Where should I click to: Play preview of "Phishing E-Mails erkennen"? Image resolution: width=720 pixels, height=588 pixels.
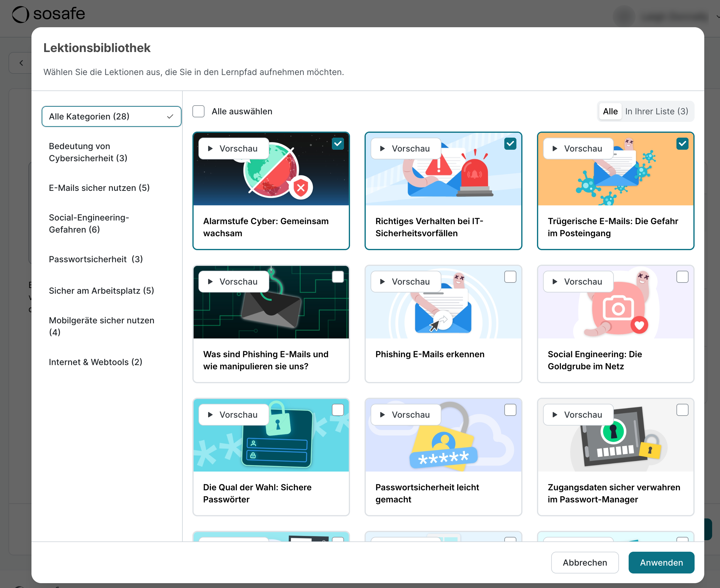(x=405, y=281)
